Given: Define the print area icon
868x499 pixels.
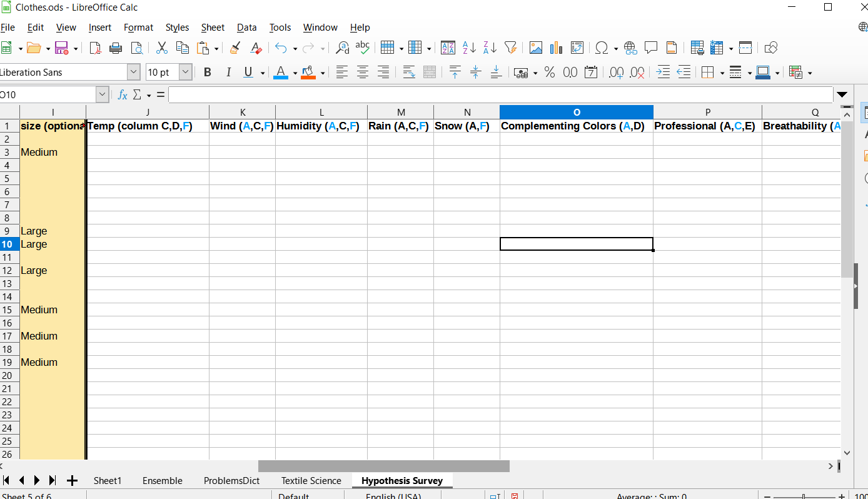Looking at the screenshot, I should (697, 48).
